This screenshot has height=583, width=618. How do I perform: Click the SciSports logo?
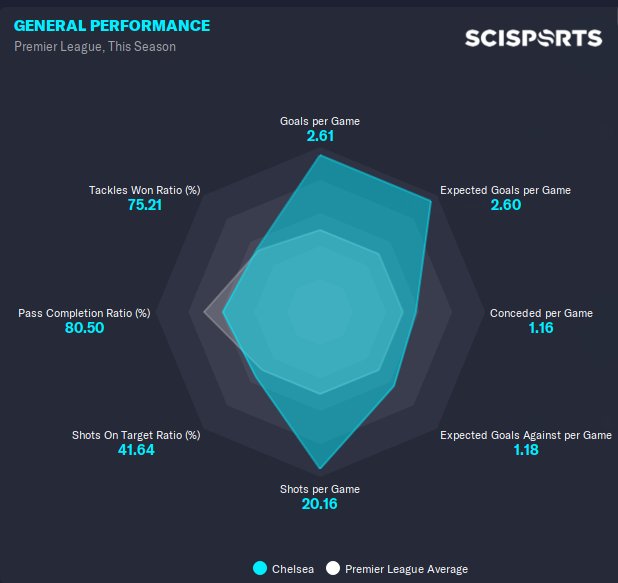(533, 38)
